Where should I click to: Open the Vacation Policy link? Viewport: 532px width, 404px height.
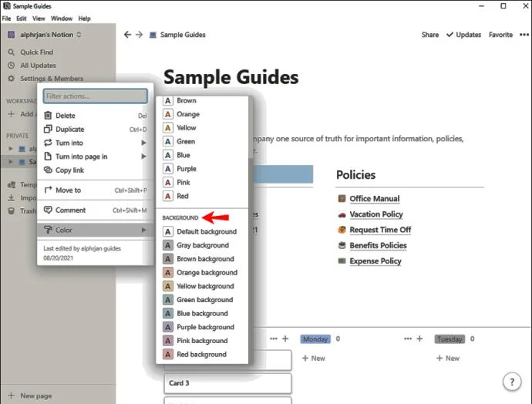[376, 214]
